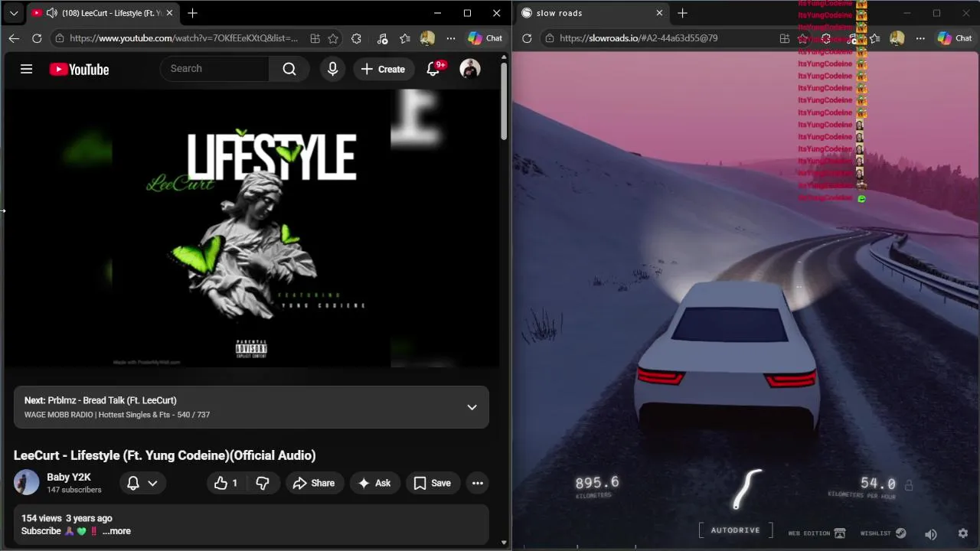Click the Ask button under the video
Image resolution: width=980 pixels, height=551 pixels.
(374, 483)
